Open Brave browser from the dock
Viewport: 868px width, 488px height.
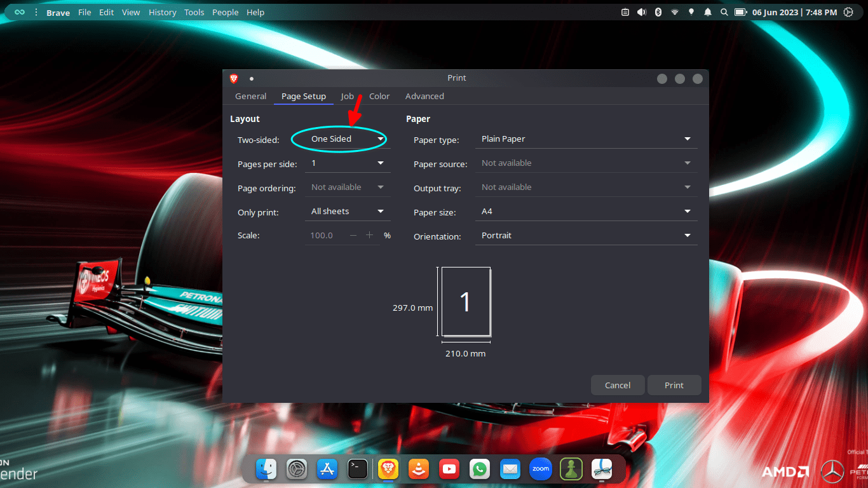pyautogui.click(x=388, y=469)
